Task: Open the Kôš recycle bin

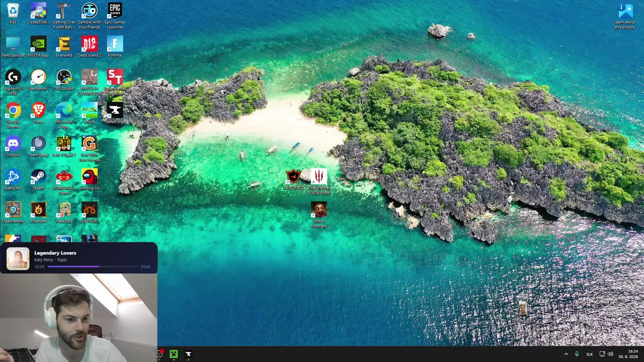Action: pyautogui.click(x=13, y=14)
